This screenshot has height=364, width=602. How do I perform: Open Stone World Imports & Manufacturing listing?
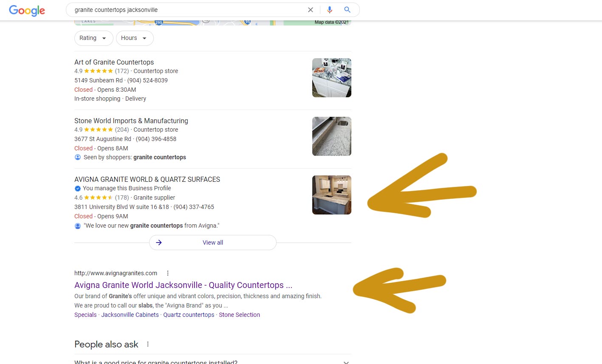point(131,121)
